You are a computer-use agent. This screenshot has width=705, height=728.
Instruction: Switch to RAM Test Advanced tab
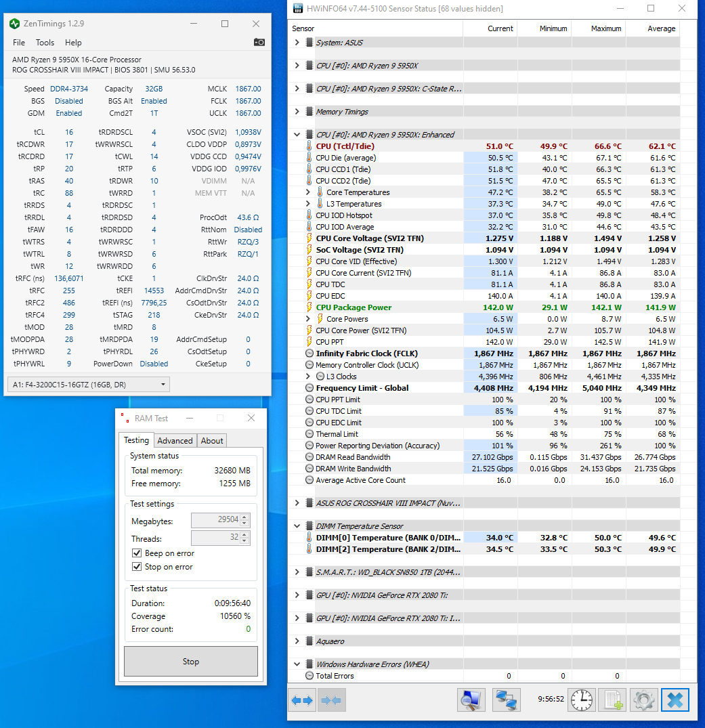175,441
